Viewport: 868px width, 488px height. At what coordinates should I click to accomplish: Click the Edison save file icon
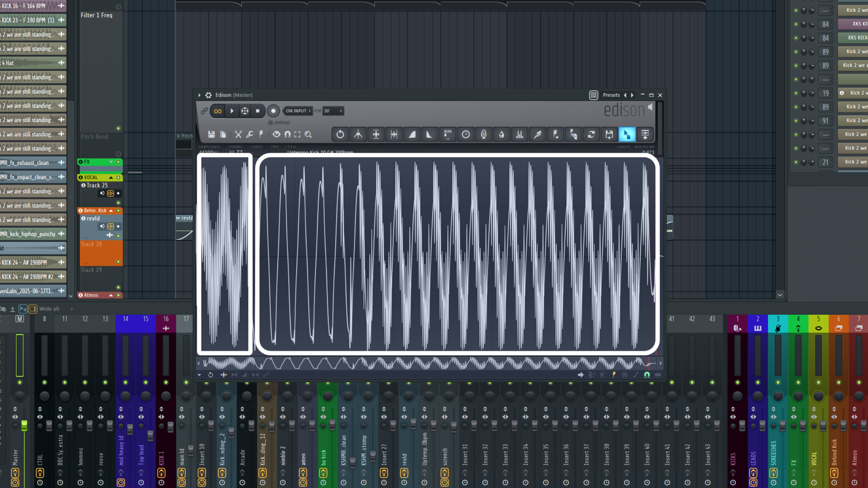[211, 134]
